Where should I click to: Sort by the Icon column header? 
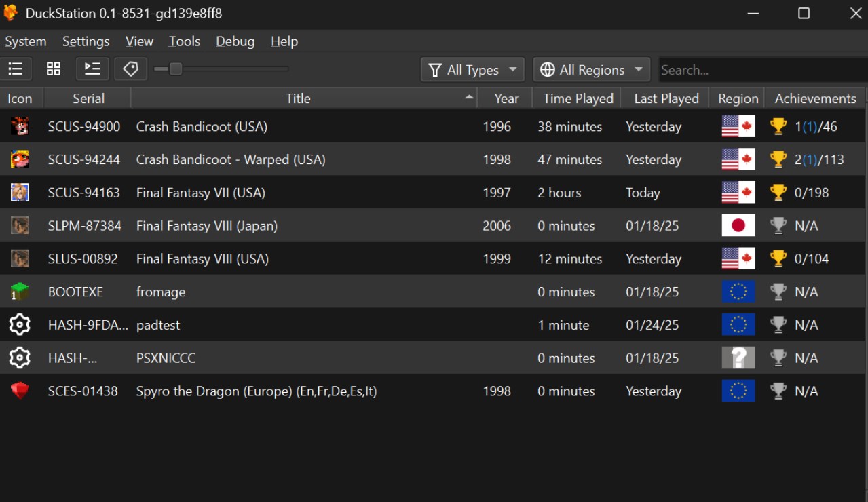tap(21, 98)
